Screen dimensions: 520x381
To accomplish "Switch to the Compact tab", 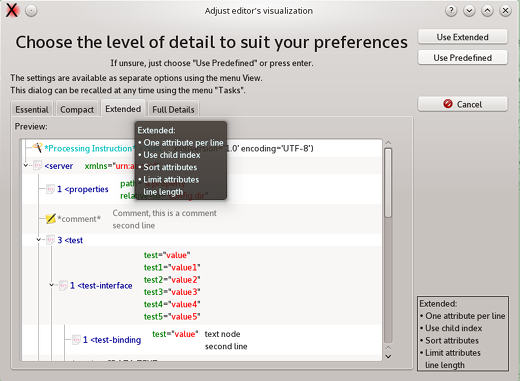I will 77,109.
